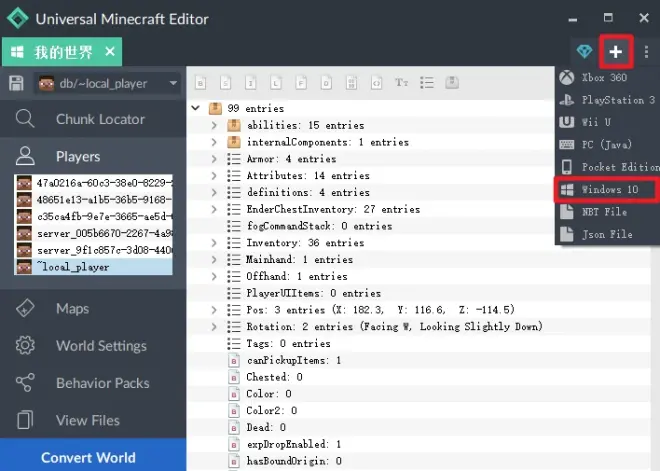
Task: Click the Universal Minecraft Editor logo
Action: click(18, 18)
